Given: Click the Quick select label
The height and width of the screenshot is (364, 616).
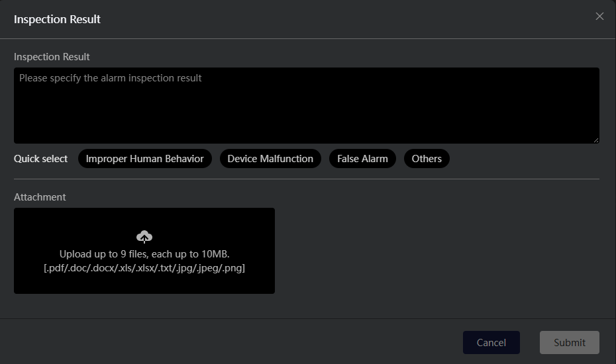Looking at the screenshot, I should (x=41, y=159).
